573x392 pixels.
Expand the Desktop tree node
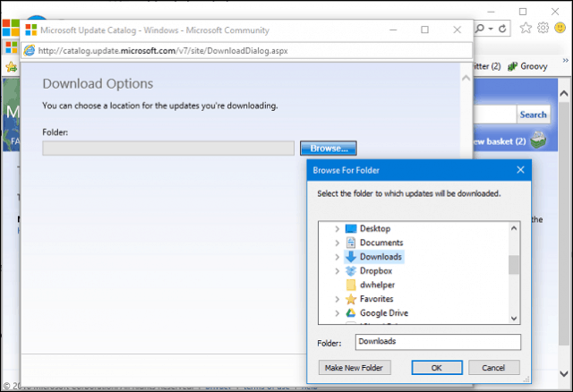337,229
